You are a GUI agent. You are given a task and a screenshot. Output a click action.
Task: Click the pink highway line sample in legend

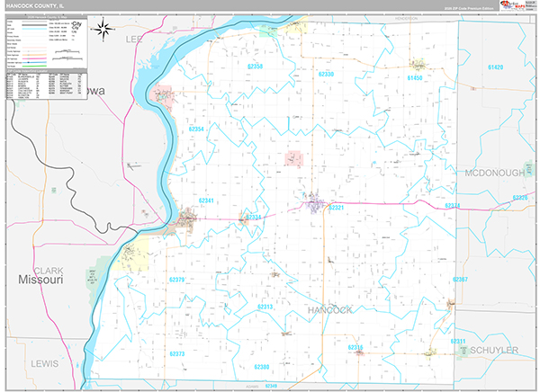pyautogui.click(x=34, y=58)
